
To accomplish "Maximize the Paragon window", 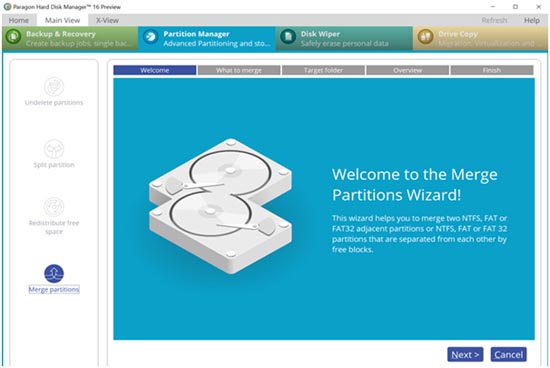I will click(515, 7).
